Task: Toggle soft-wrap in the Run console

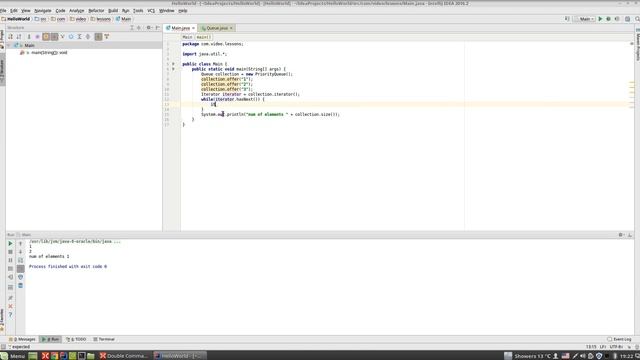Action: coord(20,260)
